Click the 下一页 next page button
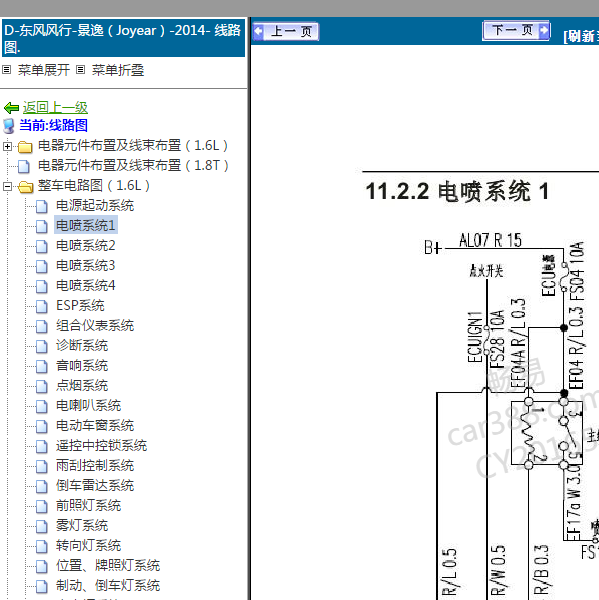The image size is (599, 600). pyautogui.click(x=516, y=31)
